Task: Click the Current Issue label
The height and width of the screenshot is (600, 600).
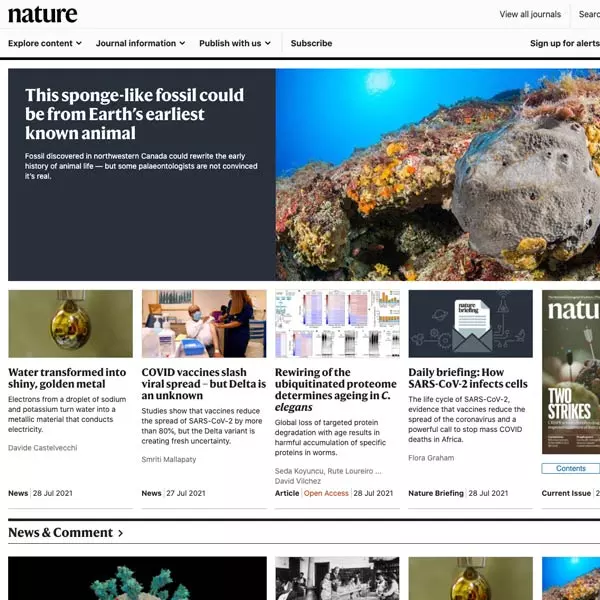Action: coord(566,493)
